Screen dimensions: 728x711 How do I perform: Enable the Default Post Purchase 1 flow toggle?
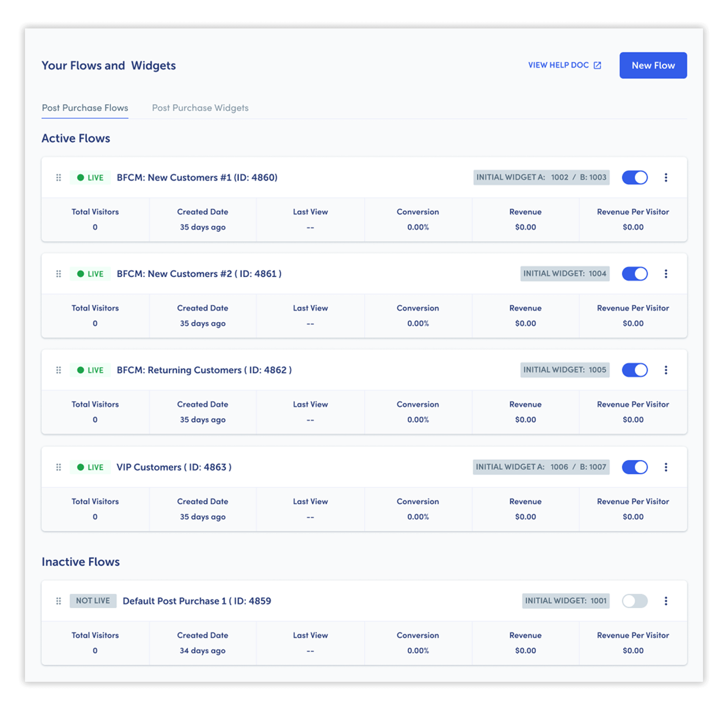pyautogui.click(x=635, y=601)
